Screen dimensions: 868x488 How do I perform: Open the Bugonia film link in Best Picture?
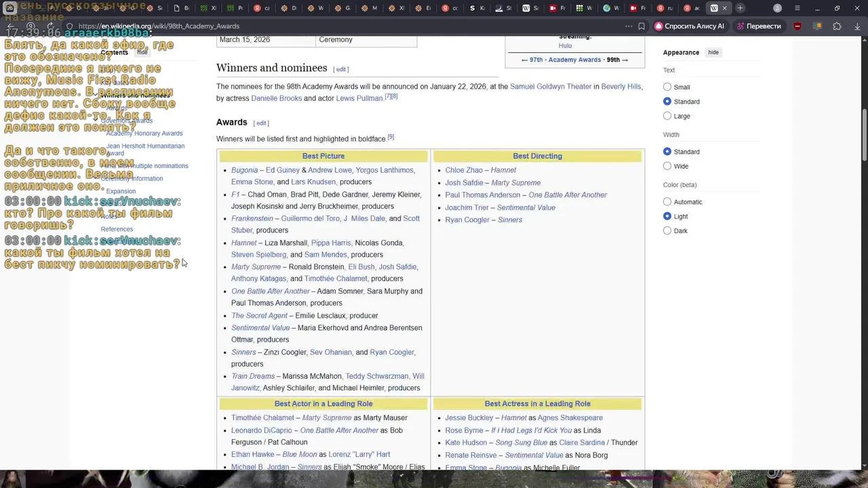click(x=244, y=170)
